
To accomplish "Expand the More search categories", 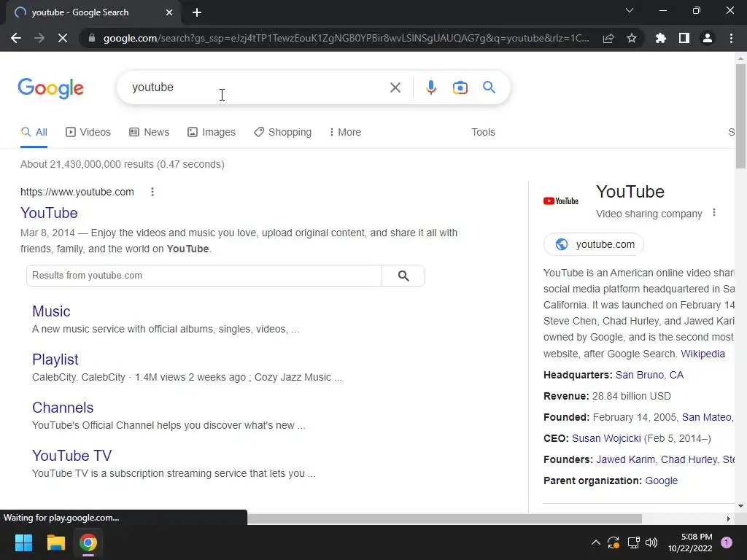I will pyautogui.click(x=345, y=133).
